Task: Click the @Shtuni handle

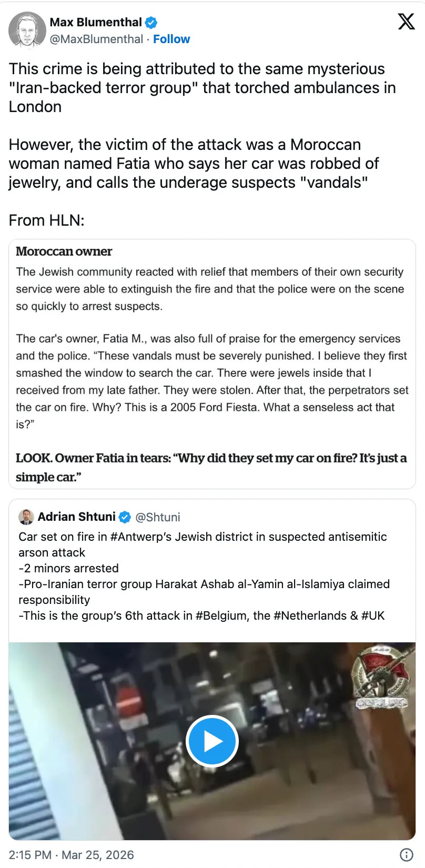Action: click(158, 518)
